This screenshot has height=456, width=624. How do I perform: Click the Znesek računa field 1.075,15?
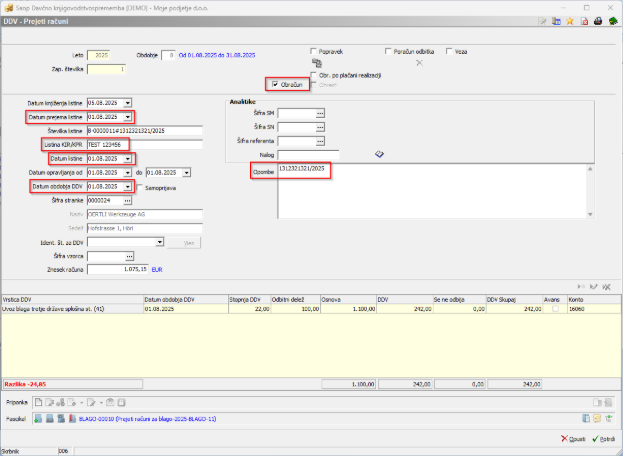(x=118, y=269)
